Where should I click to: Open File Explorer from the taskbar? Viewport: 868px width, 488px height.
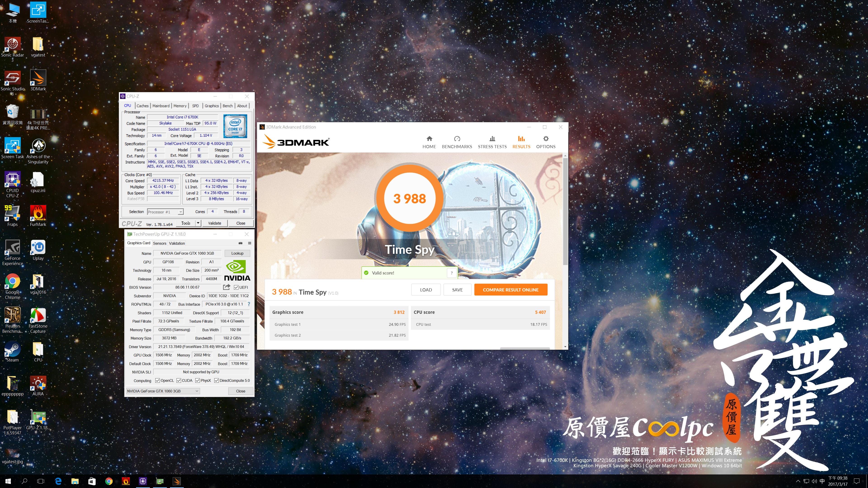point(75,481)
